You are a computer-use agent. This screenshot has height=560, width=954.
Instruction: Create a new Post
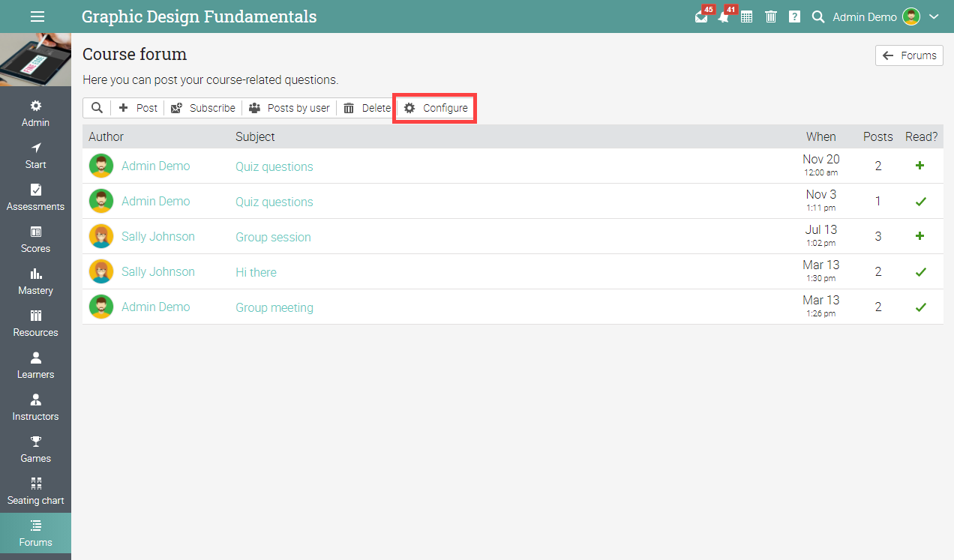[x=139, y=108]
